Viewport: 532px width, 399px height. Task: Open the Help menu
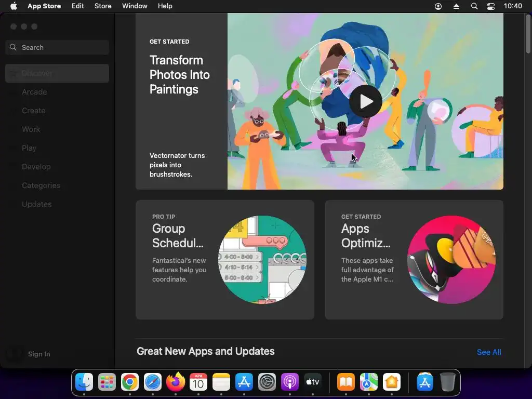[165, 6]
